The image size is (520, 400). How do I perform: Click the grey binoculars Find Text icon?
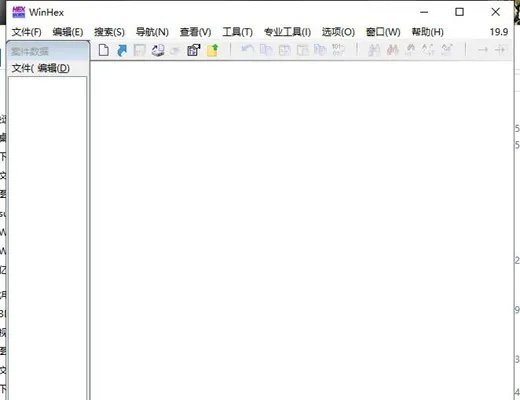(374, 50)
